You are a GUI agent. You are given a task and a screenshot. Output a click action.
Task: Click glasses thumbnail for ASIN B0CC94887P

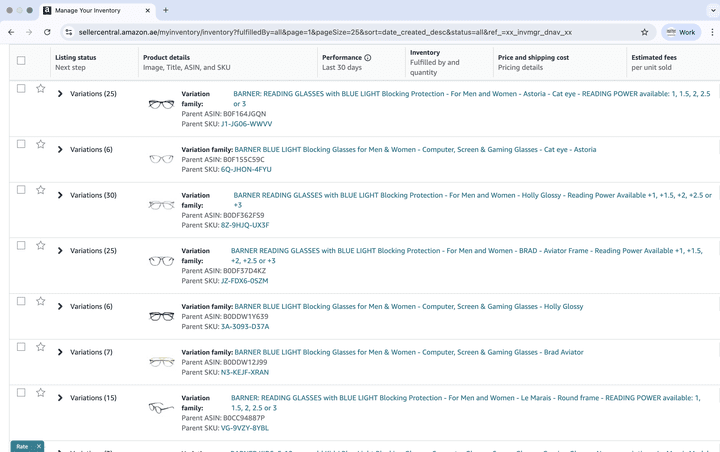tap(161, 407)
